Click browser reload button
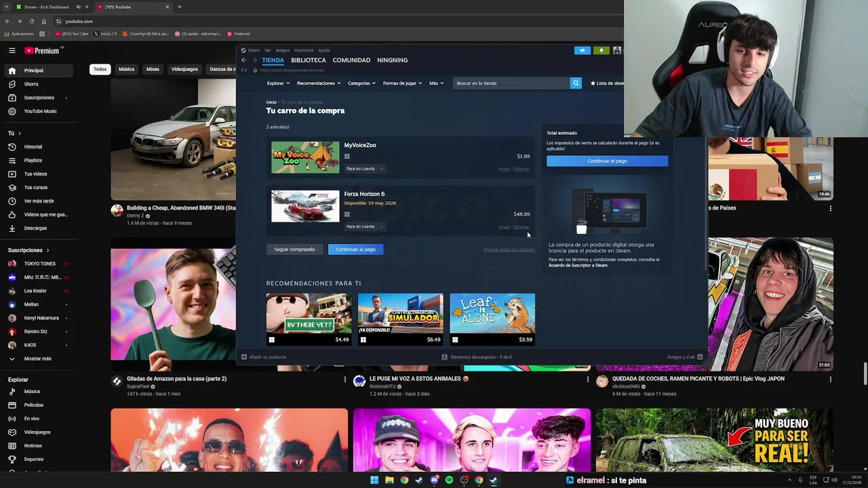 (x=31, y=21)
